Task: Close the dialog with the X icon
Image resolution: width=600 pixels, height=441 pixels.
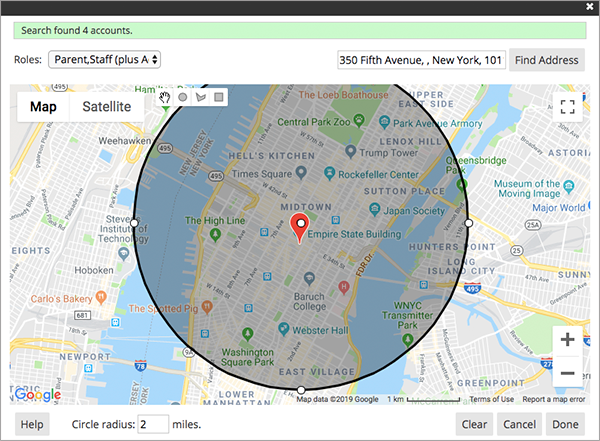Action: (x=590, y=7)
